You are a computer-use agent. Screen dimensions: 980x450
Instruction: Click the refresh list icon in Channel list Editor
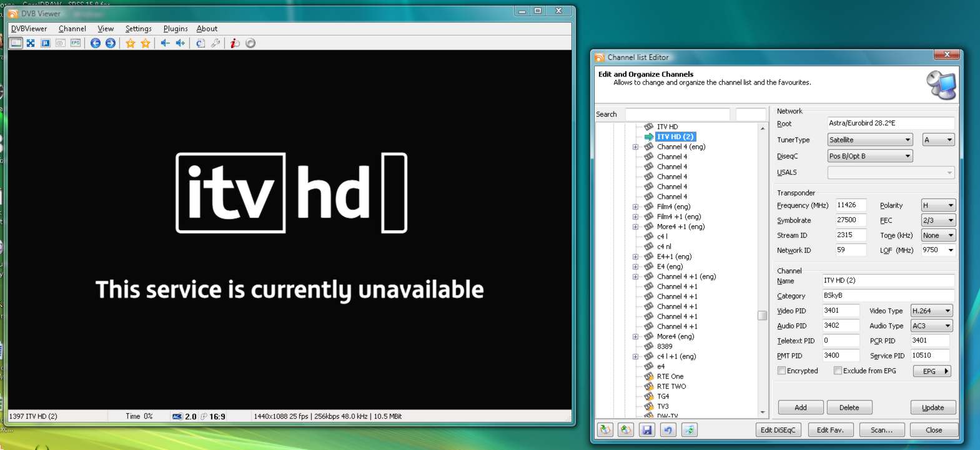[689, 429]
